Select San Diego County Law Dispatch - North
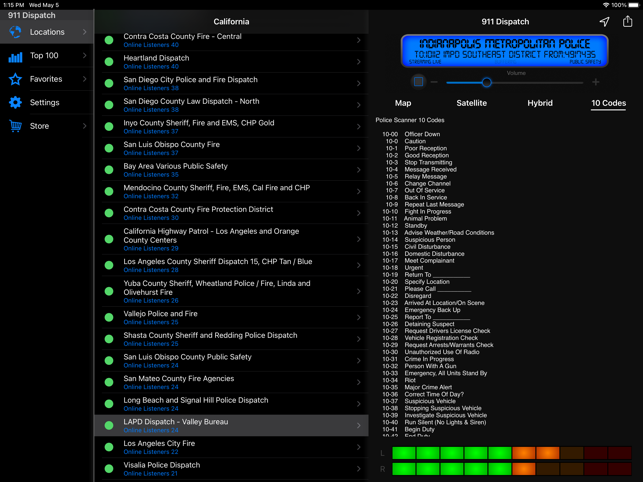643x482 pixels. pyautogui.click(x=232, y=105)
